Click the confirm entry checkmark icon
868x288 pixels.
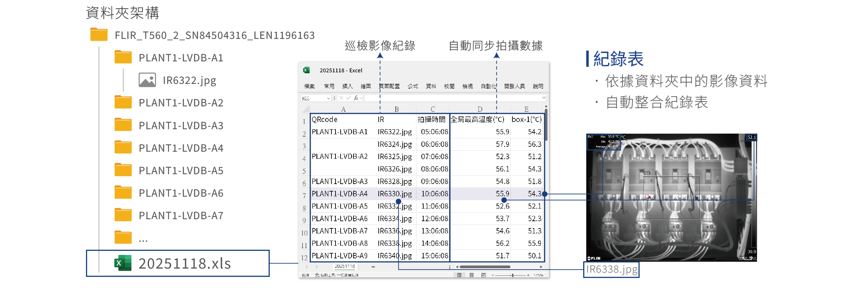click(348, 98)
